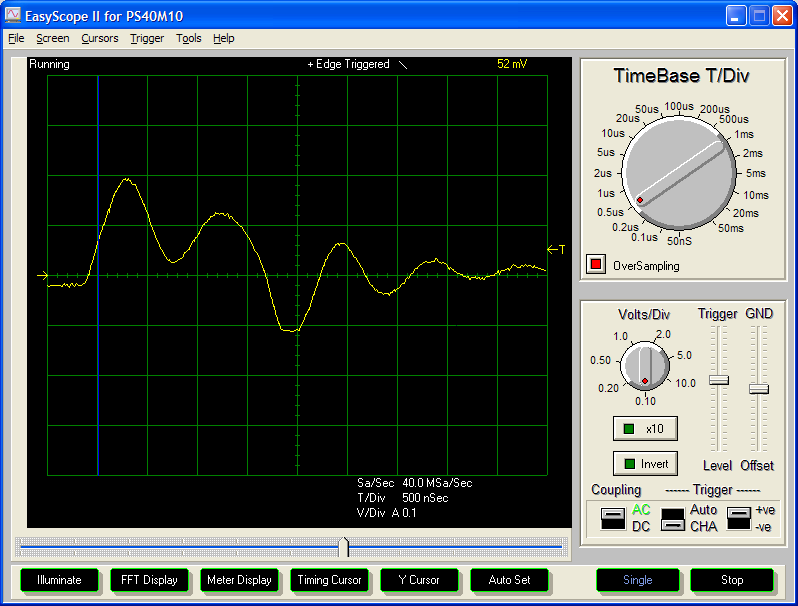Click the TimeBase knob red pointer dot

(x=640, y=200)
